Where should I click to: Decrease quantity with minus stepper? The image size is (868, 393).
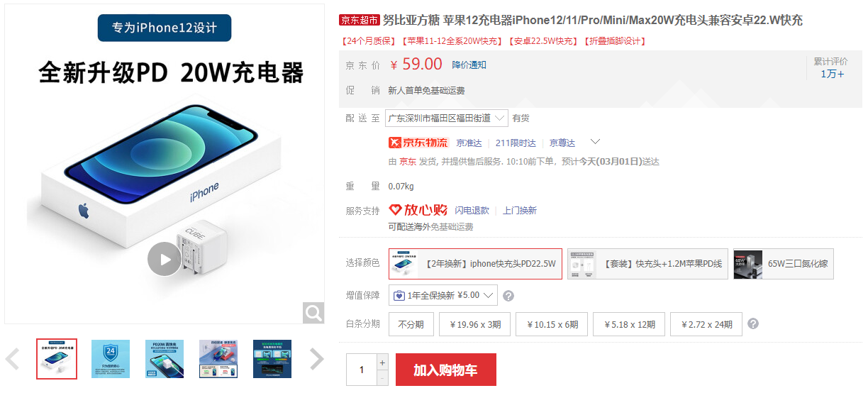click(383, 378)
